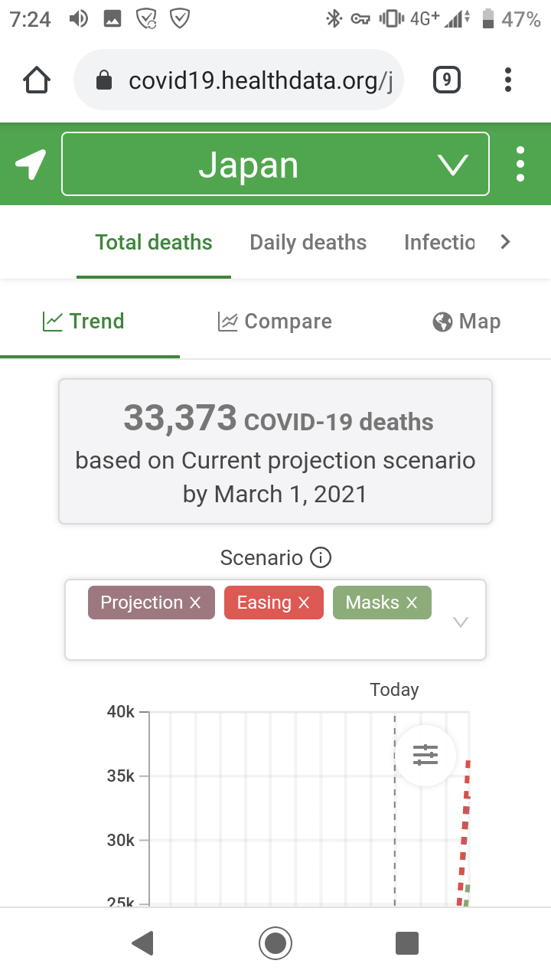Image resolution: width=551 pixels, height=980 pixels.
Task: Expand the Scenario selector dropdown arrow
Action: [460, 622]
